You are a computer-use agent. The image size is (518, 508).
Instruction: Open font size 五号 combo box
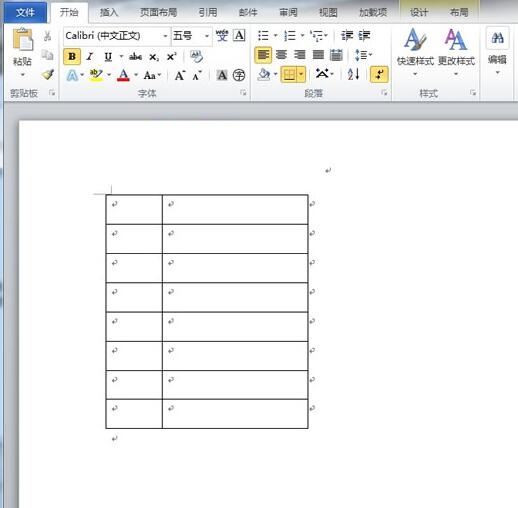tap(192, 35)
